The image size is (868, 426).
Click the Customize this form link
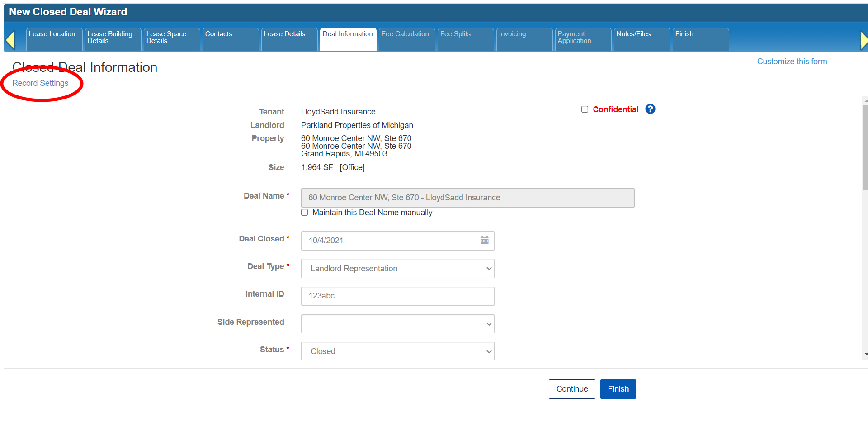coord(792,62)
